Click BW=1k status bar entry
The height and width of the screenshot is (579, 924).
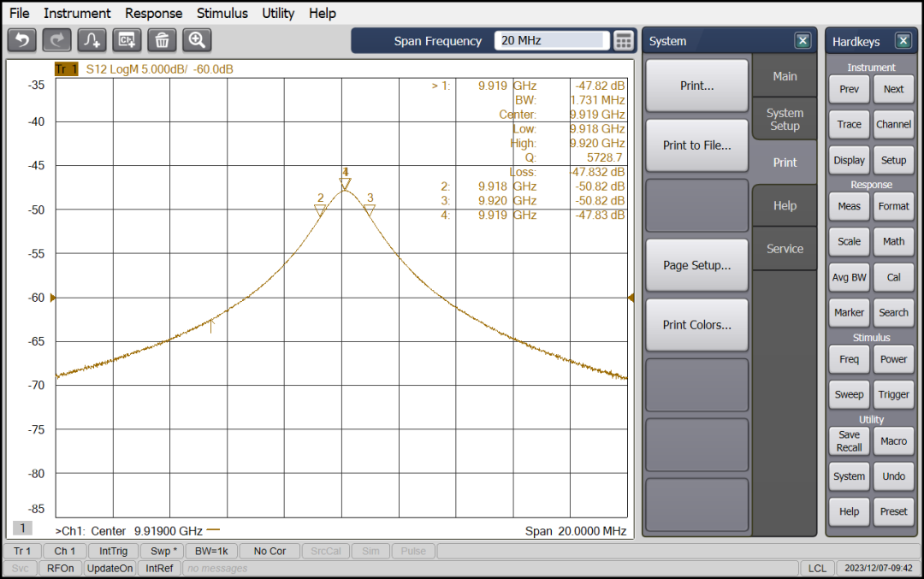pos(211,552)
